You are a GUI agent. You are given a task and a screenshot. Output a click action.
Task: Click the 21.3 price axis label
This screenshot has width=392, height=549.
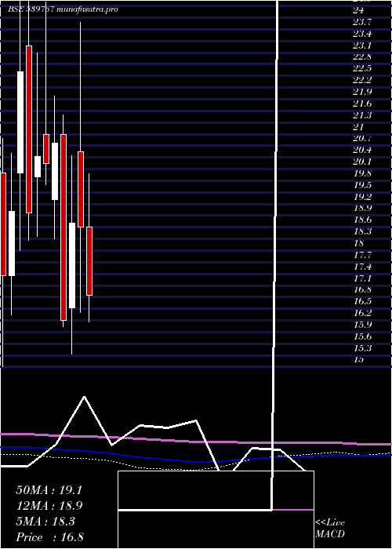(362, 115)
